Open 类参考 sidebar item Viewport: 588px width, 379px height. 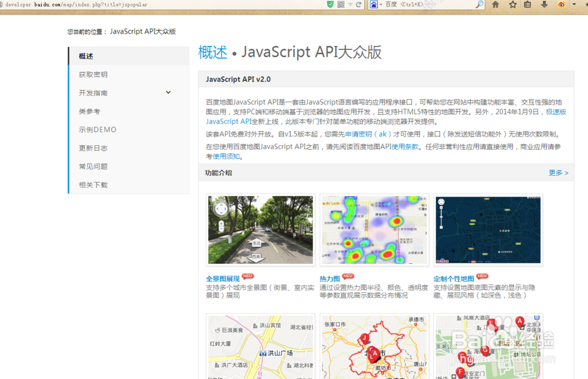[x=129, y=111]
